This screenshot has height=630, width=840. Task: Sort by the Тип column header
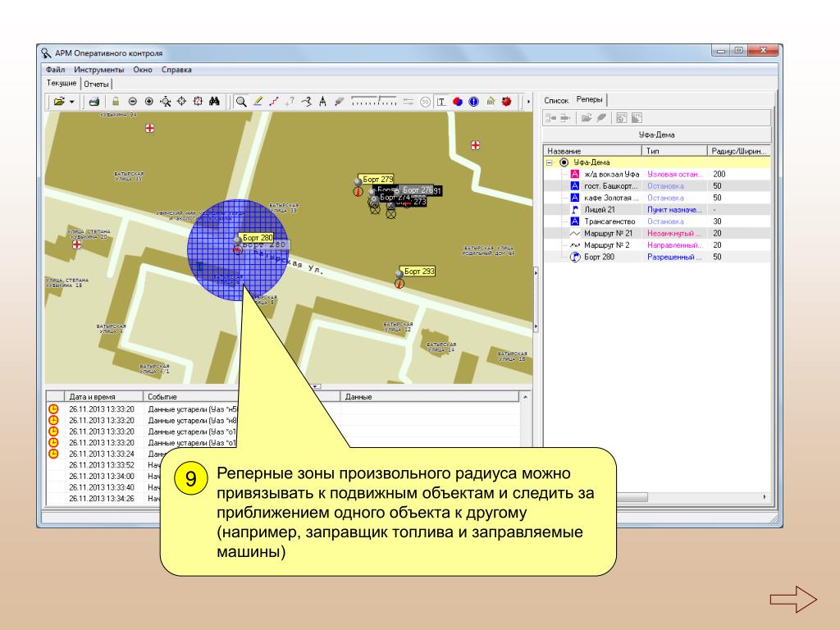(x=674, y=151)
